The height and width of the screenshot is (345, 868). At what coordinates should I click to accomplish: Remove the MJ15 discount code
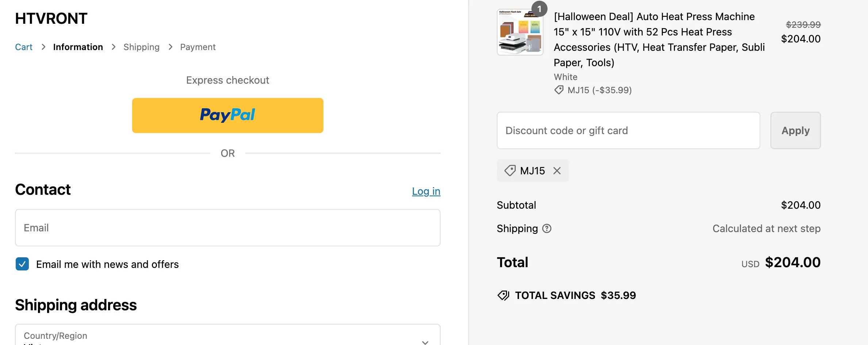pyautogui.click(x=557, y=171)
